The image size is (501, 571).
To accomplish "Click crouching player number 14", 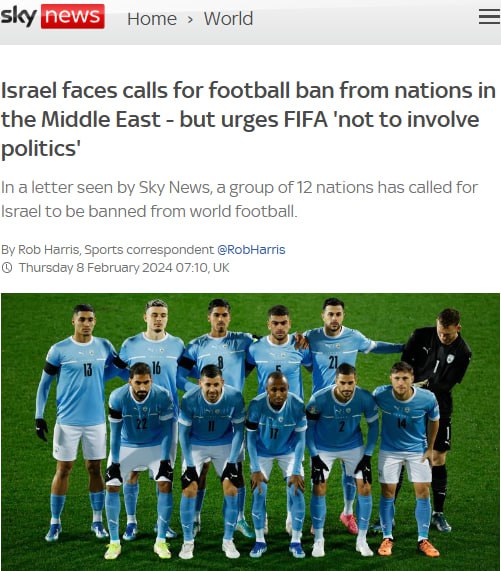I will [406, 452].
